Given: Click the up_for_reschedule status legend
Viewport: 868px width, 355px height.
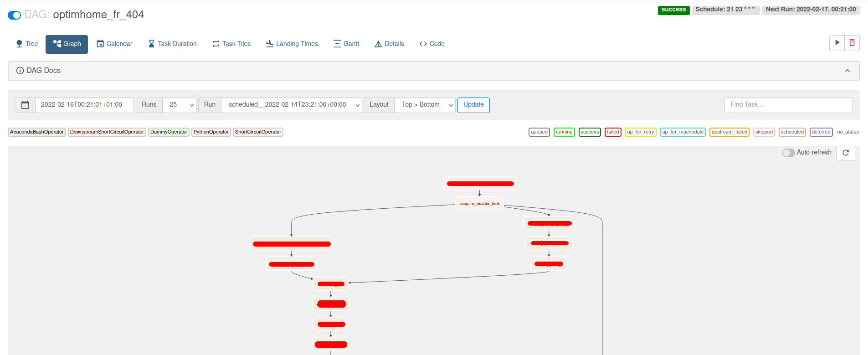Looking at the screenshot, I should pos(683,132).
